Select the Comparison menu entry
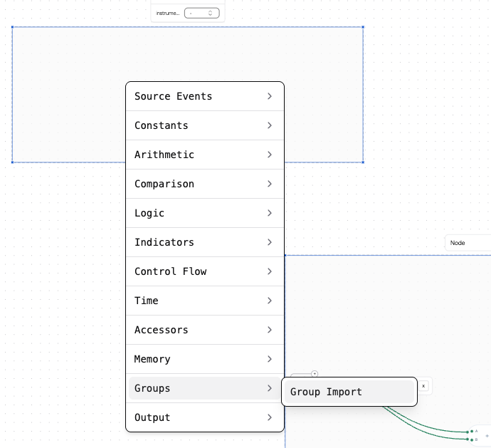Screen dimensions: 491x448 (x=204, y=184)
